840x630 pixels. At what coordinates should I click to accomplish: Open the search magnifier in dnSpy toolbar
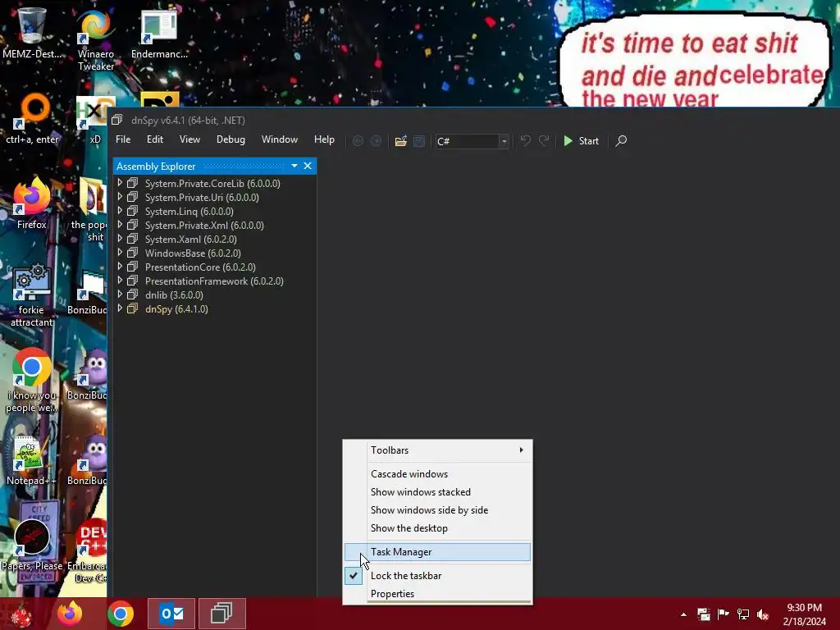pos(621,140)
